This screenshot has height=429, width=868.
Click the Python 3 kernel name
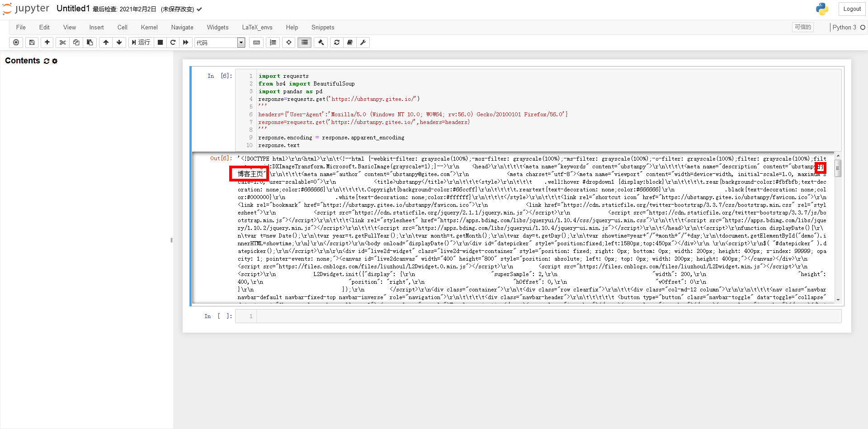(844, 28)
